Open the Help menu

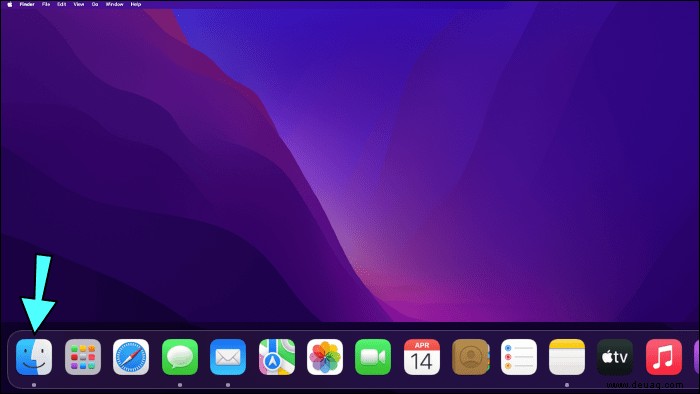(x=136, y=4)
